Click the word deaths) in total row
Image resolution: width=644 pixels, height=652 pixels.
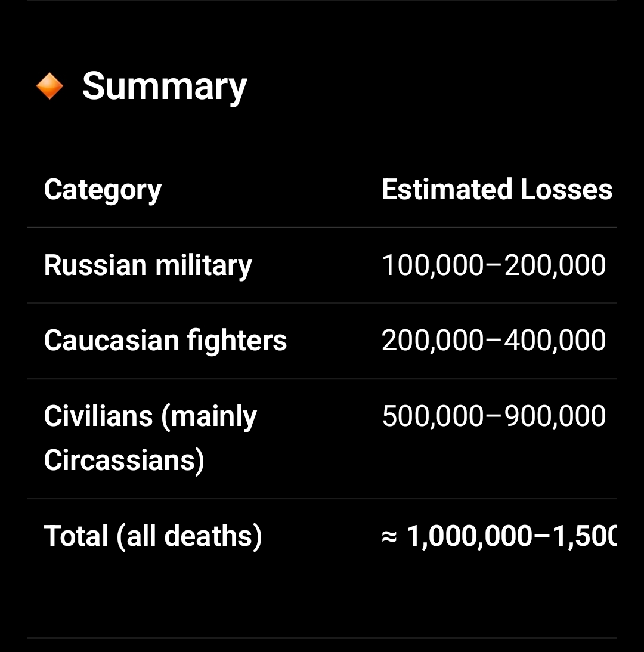pyautogui.click(x=213, y=536)
